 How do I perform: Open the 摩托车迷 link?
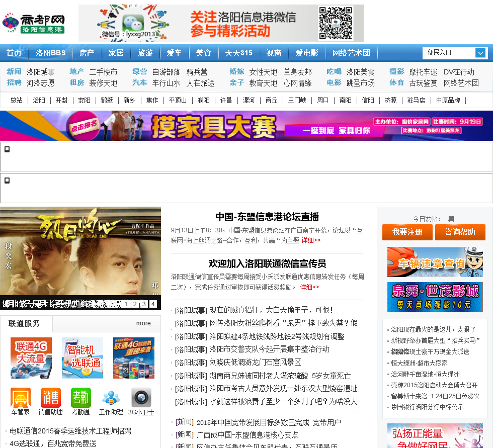[424, 72]
